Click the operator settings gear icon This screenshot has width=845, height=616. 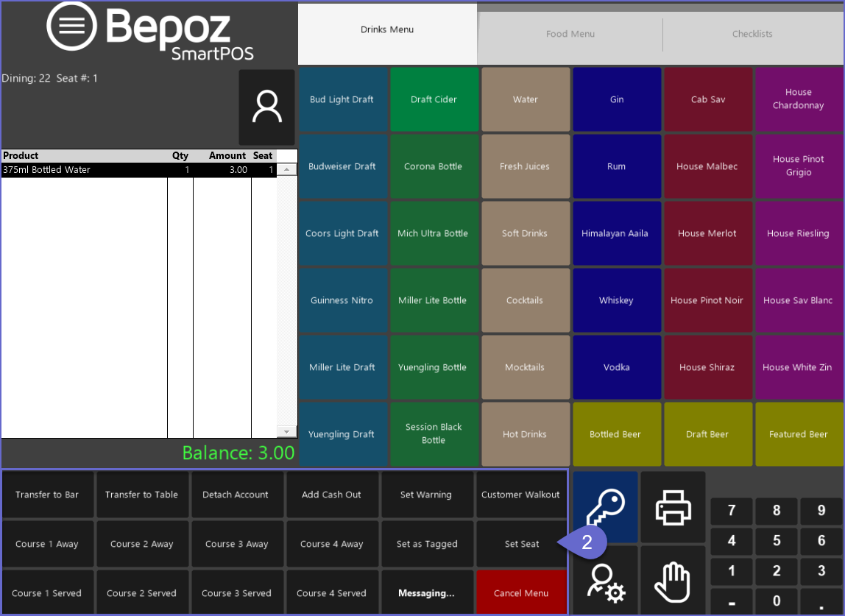coord(605,580)
